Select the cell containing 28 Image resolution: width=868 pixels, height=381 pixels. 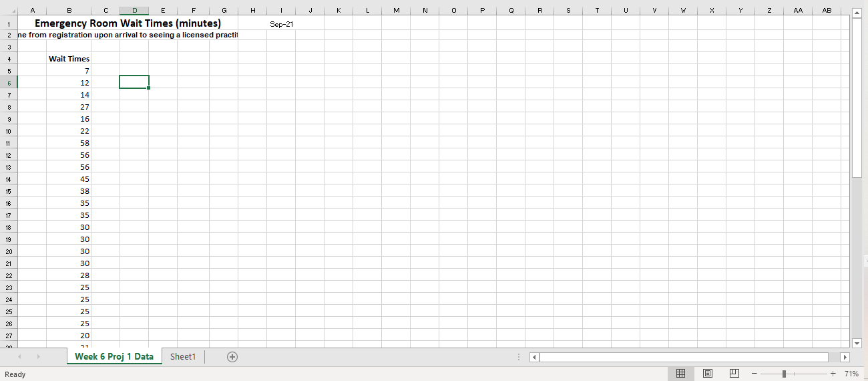click(x=69, y=275)
